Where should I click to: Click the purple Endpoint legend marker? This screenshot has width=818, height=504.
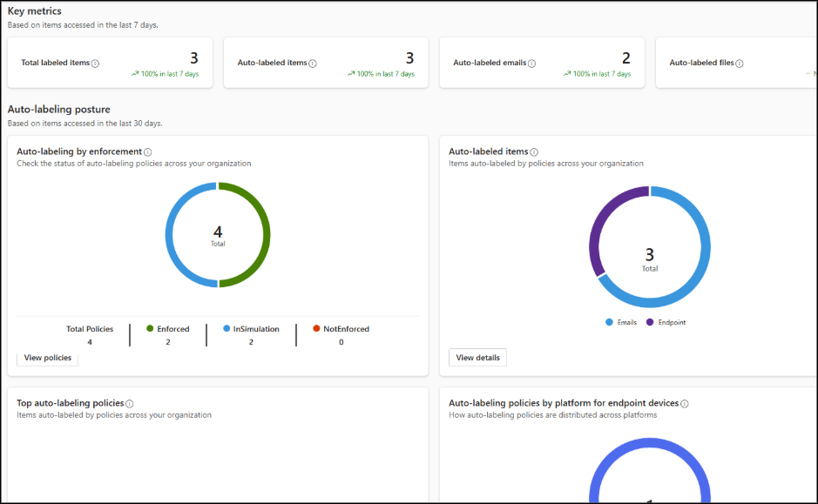[x=650, y=322]
